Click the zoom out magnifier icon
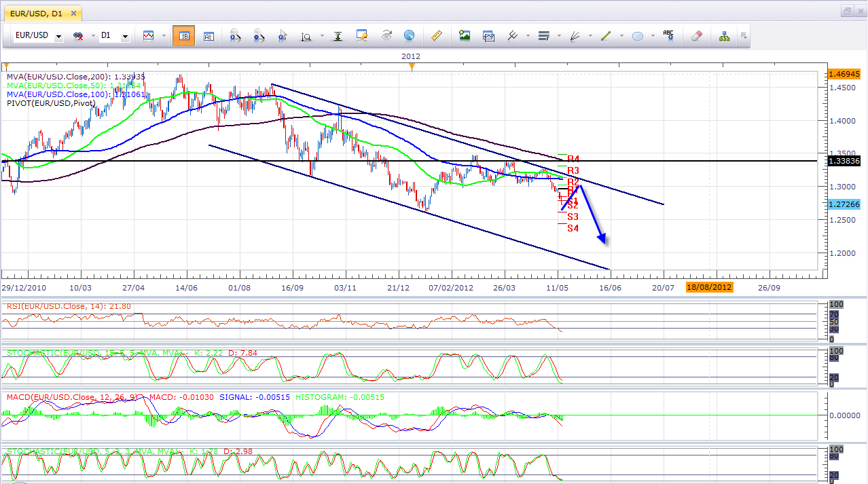The width and height of the screenshot is (868, 484). coord(259,36)
